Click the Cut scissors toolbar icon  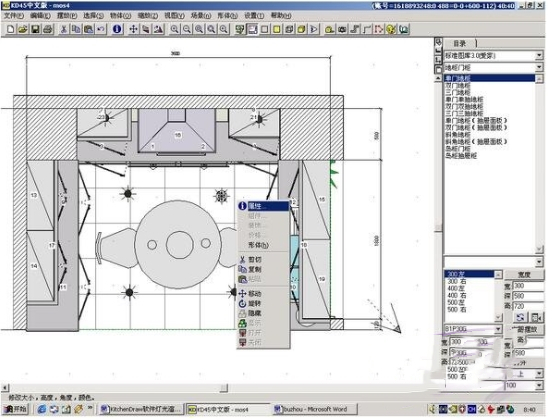click(63, 29)
